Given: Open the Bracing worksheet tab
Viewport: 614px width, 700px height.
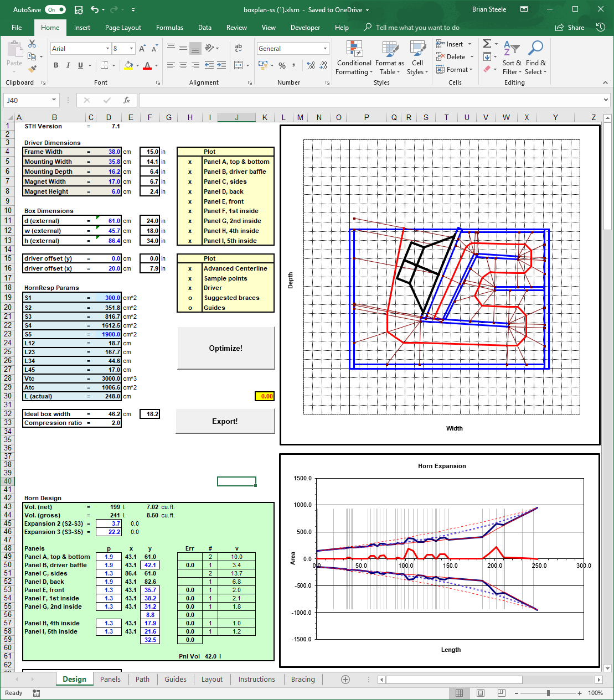Looking at the screenshot, I should (x=303, y=680).
